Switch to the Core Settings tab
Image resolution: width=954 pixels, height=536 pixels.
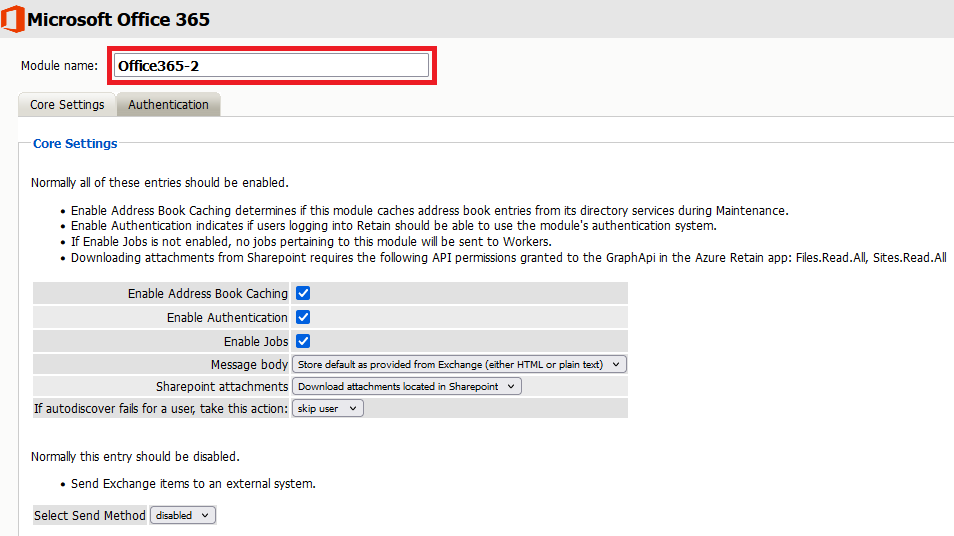[67, 105]
